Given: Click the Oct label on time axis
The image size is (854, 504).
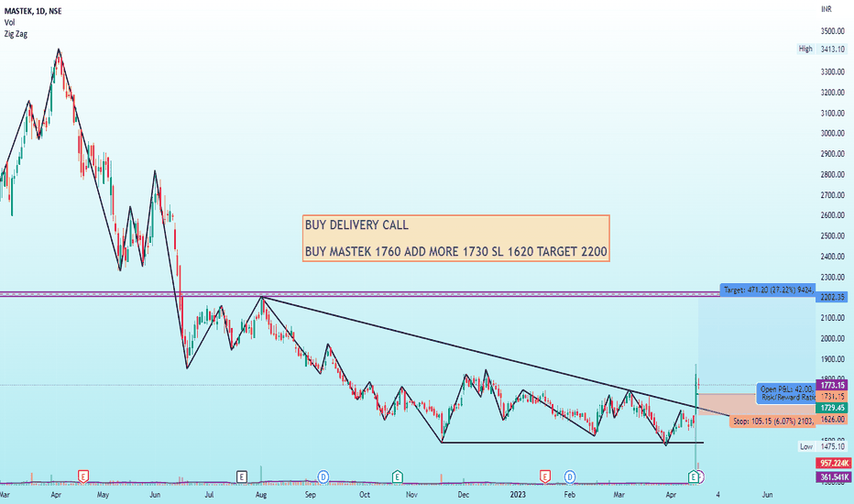Looking at the screenshot, I should [365, 495].
